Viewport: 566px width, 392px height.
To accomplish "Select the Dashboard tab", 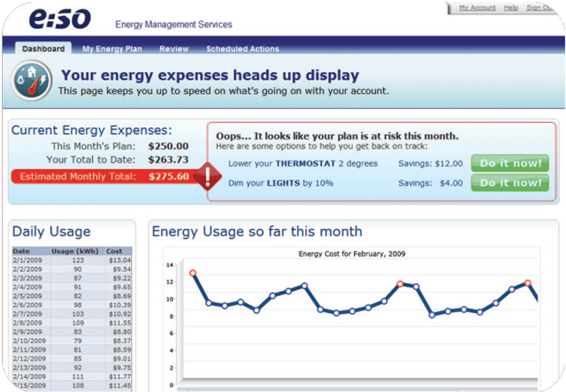I will coord(43,48).
